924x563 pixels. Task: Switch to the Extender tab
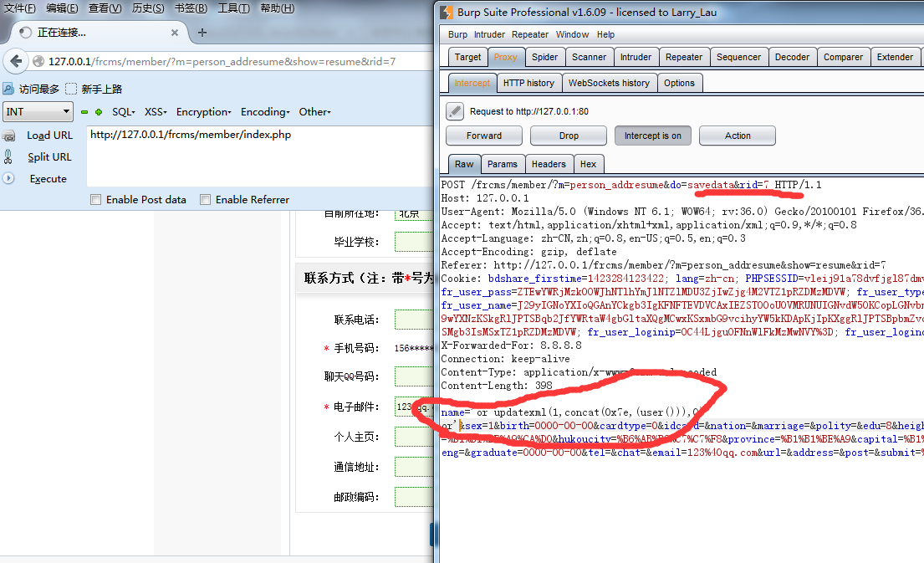pos(895,57)
